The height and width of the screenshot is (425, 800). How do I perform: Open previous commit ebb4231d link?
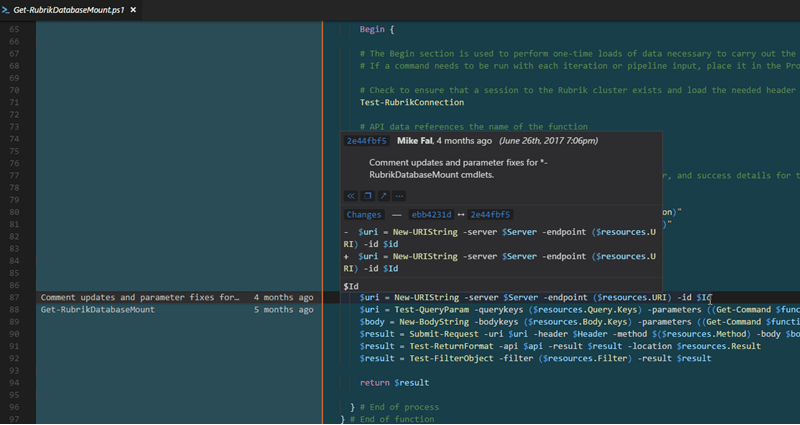431,214
